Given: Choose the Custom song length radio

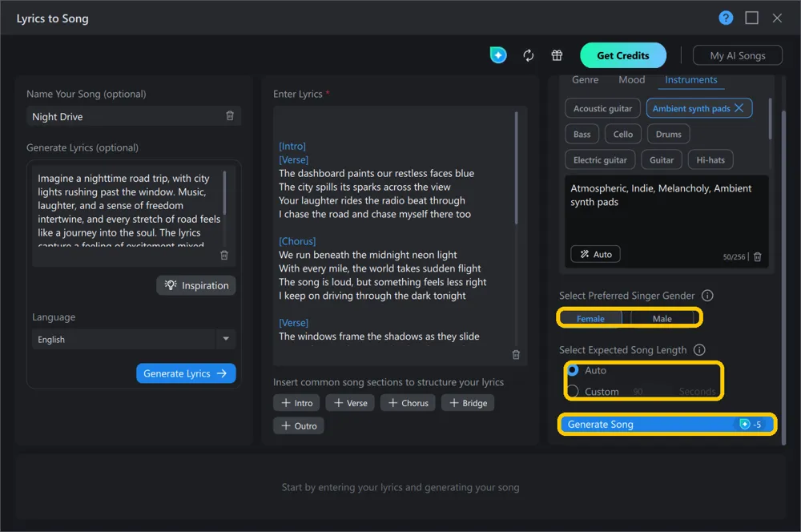Looking at the screenshot, I should [x=573, y=392].
